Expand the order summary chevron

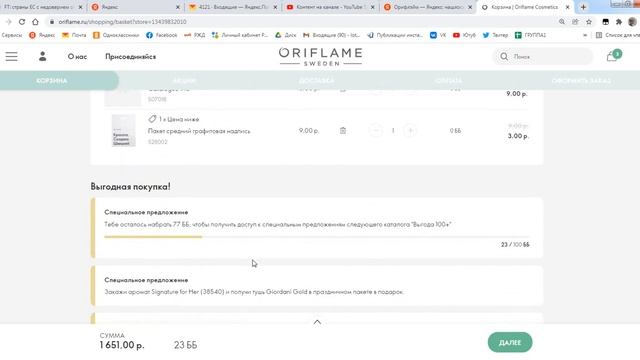[317, 322]
